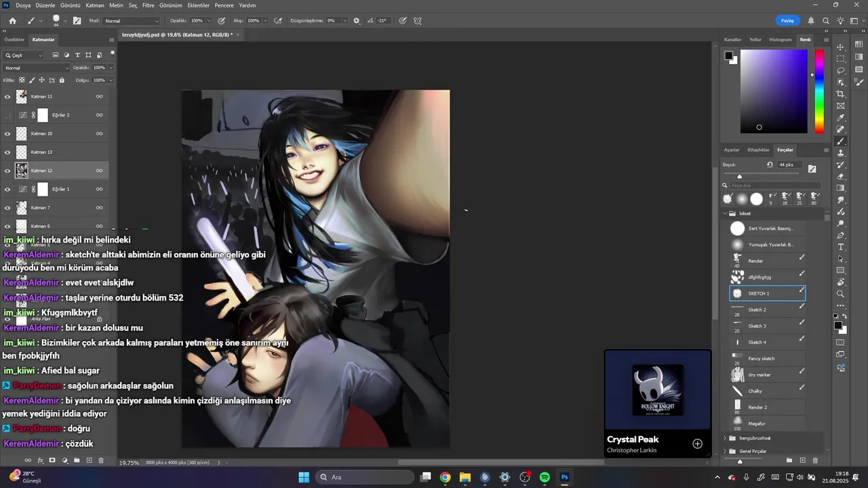Select the Pen tool
The width and height of the screenshot is (868, 488).
pos(841,235)
